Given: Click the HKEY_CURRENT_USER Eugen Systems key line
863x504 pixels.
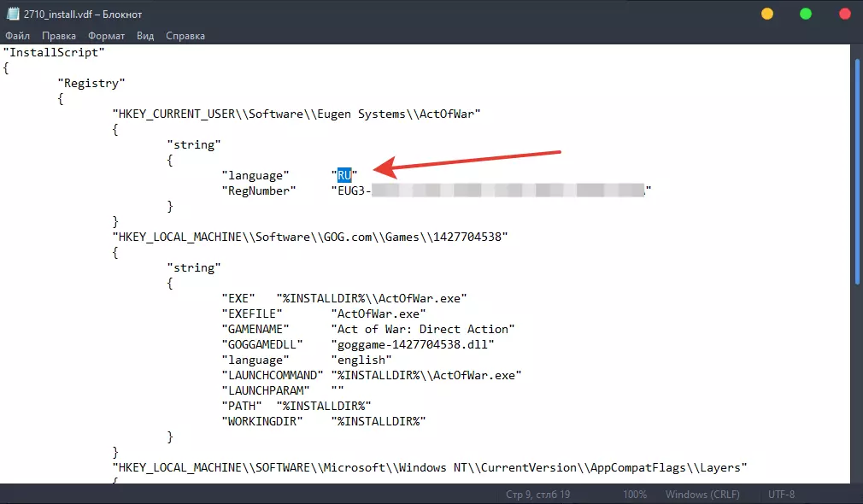Looking at the screenshot, I should click(x=296, y=114).
